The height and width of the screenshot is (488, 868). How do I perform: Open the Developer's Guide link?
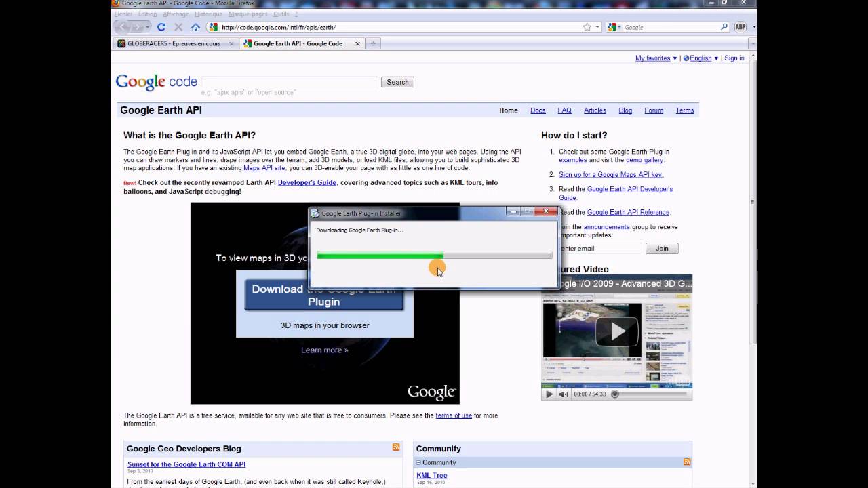coord(307,183)
